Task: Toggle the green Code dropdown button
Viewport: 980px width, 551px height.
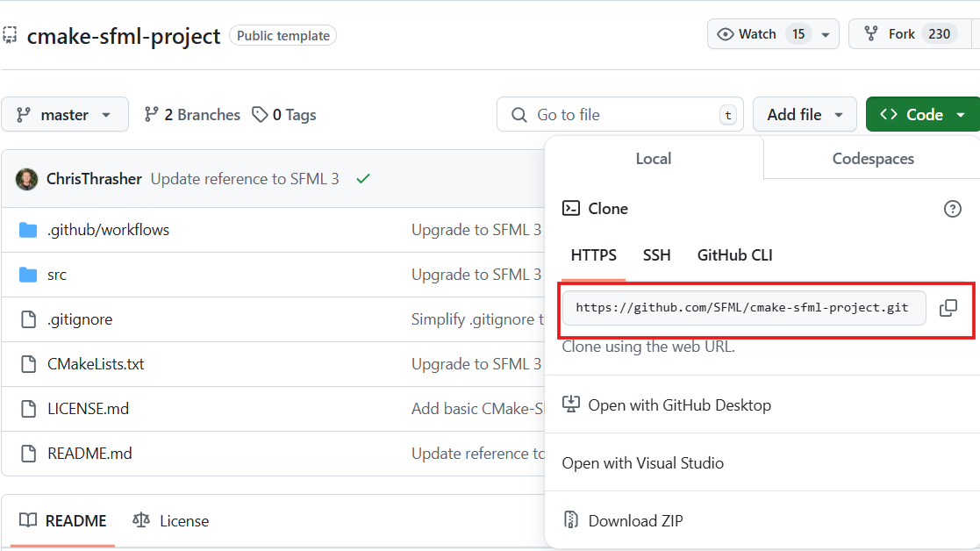Action: [x=923, y=114]
